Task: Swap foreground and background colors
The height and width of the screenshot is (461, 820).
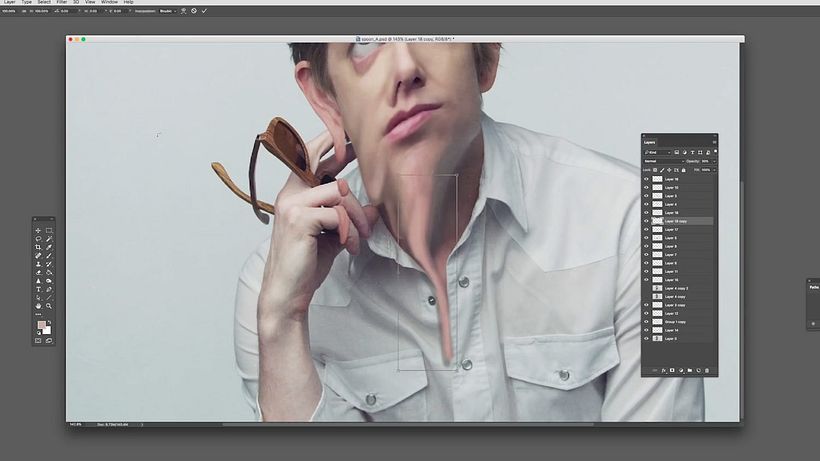Action: pos(50,322)
